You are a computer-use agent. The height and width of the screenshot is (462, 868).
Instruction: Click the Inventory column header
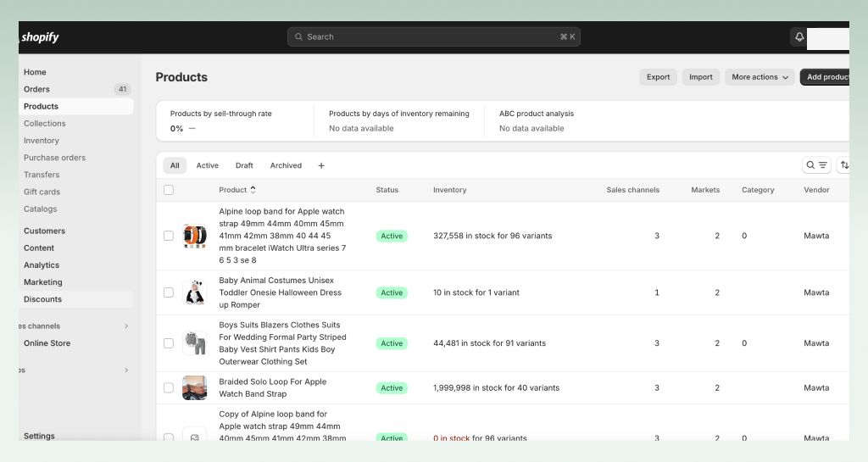click(449, 190)
